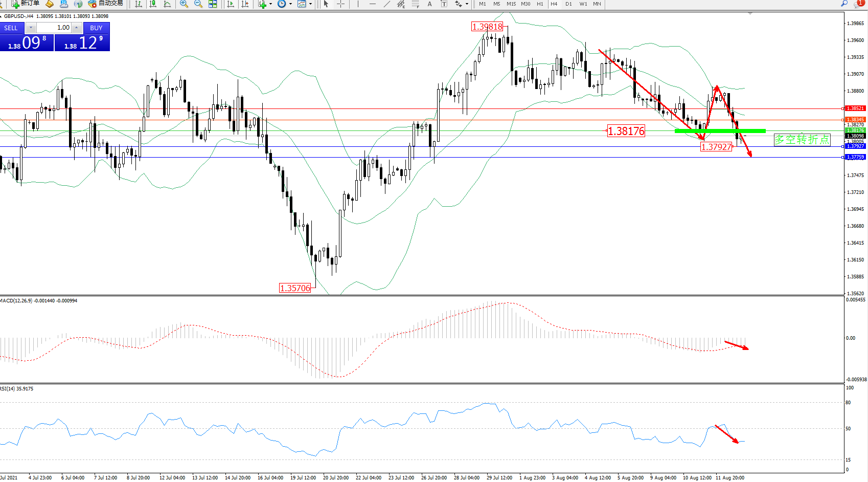Image resolution: width=868 pixels, height=482 pixels.
Task: Expand the chart templates dropdown
Action: tap(310, 4)
